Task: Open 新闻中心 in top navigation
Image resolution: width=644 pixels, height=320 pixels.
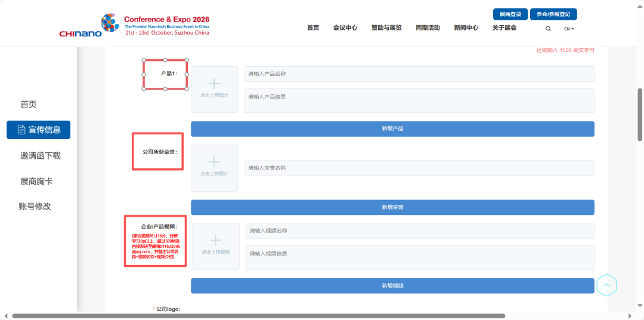Action: pyautogui.click(x=466, y=27)
